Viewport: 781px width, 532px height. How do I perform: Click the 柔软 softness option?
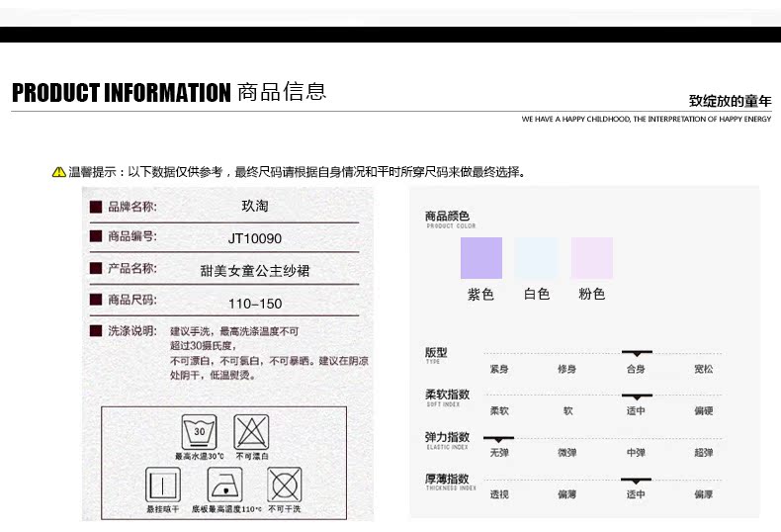[x=499, y=411]
